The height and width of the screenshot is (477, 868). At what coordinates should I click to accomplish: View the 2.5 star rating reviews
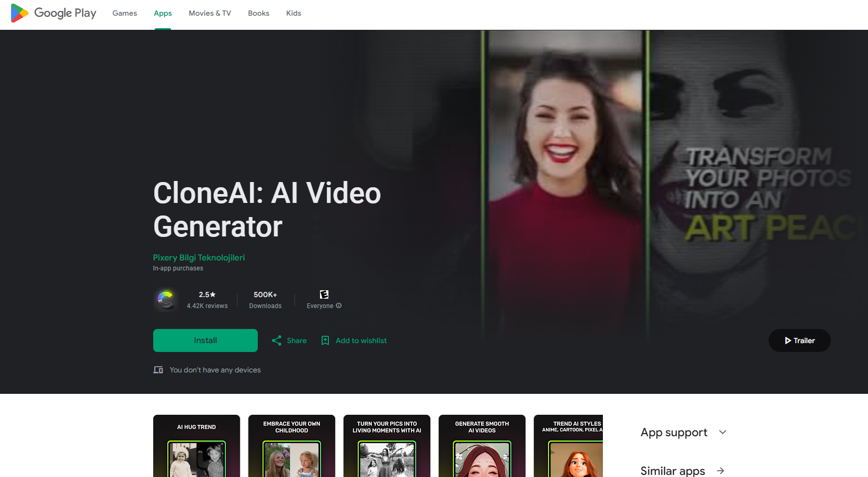pyautogui.click(x=207, y=300)
